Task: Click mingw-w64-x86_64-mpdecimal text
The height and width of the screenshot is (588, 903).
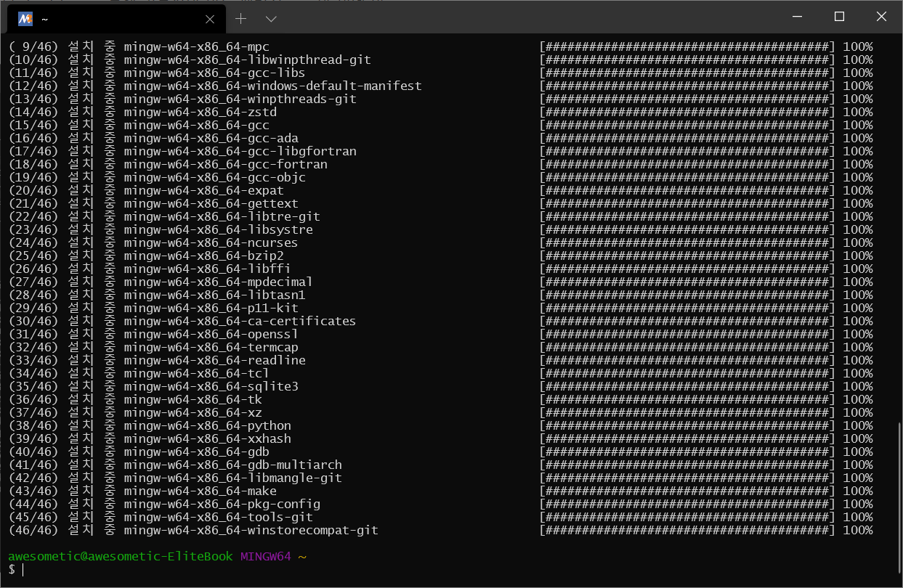Action: [219, 282]
